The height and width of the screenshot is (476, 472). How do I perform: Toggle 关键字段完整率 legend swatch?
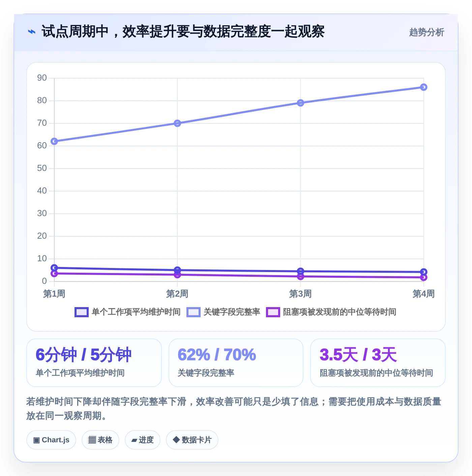pyautogui.click(x=194, y=312)
